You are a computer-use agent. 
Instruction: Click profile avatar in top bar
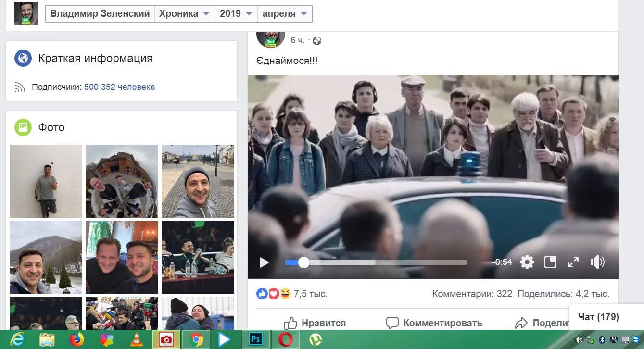point(26,13)
